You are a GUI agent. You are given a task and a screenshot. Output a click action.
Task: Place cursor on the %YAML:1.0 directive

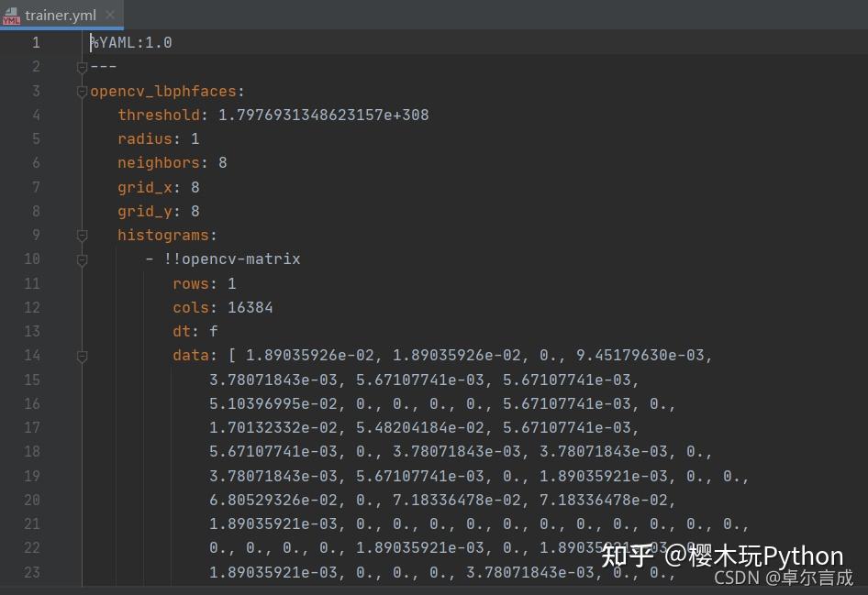pyautogui.click(x=128, y=42)
